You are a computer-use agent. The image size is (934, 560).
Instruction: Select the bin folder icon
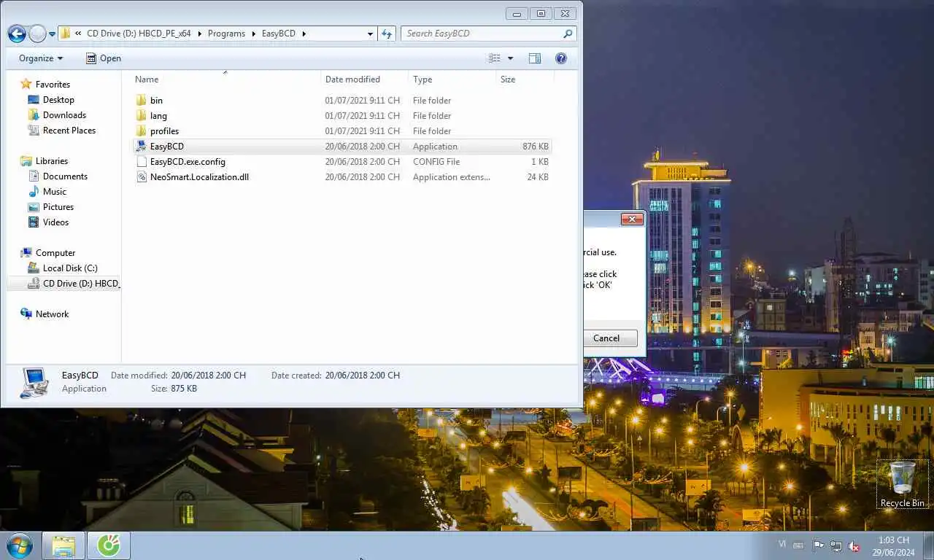coord(142,101)
